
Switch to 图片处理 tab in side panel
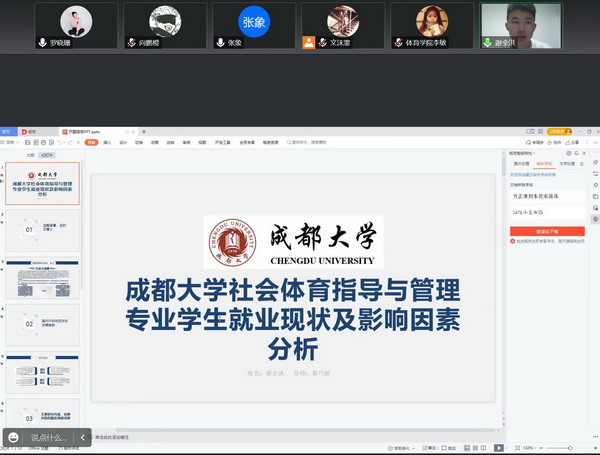521,164
